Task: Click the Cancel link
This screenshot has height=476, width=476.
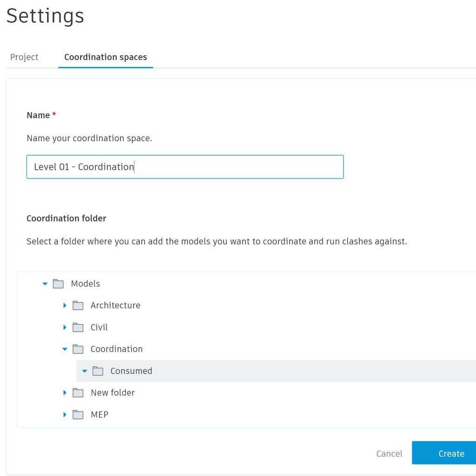Action: (x=389, y=453)
